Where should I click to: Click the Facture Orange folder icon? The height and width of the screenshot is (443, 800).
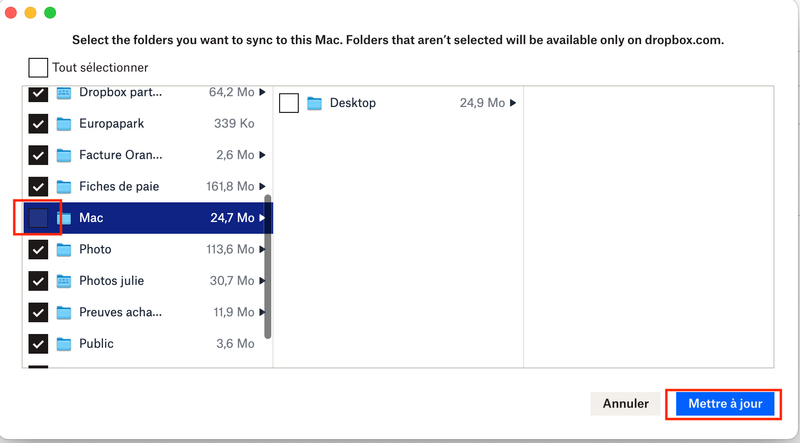tap(64, 155)
